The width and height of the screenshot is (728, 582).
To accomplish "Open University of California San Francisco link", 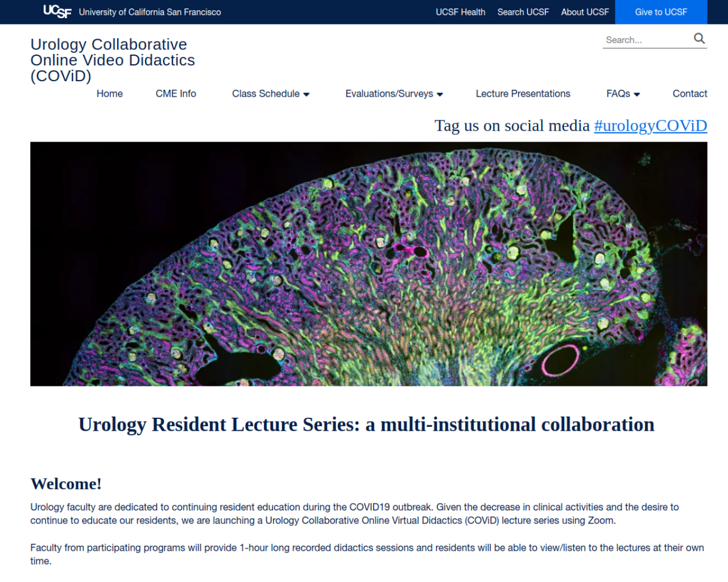I will 150,12.
